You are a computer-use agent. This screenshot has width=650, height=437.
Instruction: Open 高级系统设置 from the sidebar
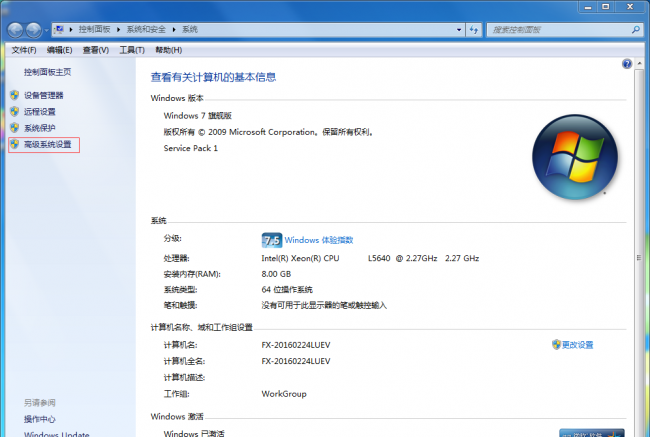tap(48, 144)
